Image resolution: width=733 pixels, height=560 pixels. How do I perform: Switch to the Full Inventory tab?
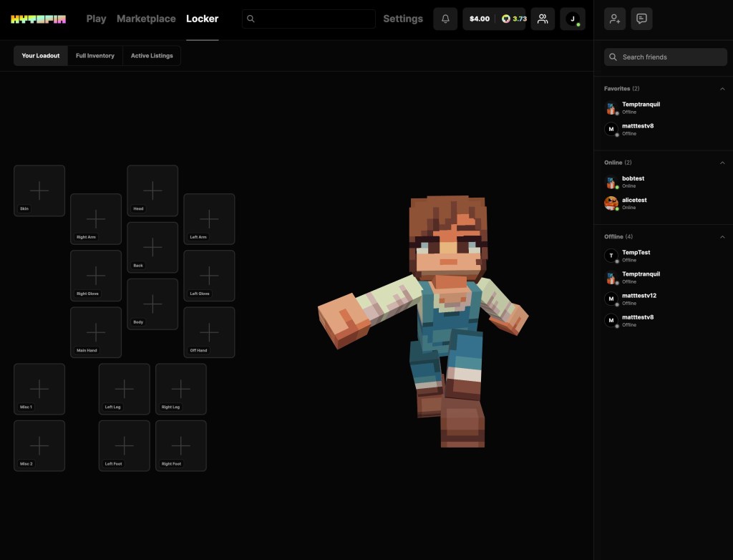point(95,56)
